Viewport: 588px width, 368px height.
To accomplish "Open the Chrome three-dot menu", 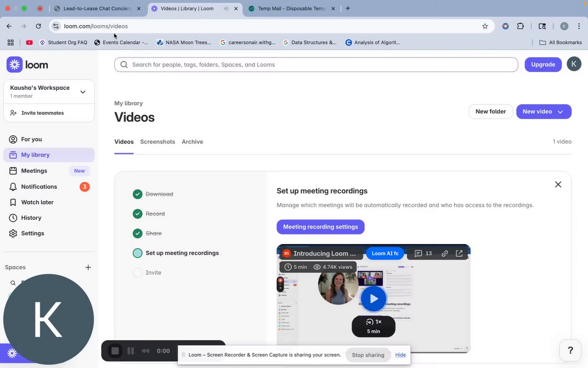I will (x=579, y=26).
